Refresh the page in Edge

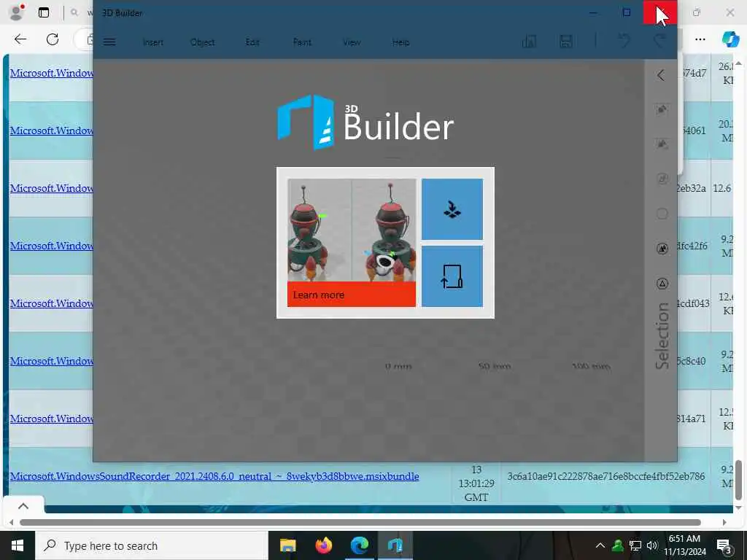coord(53,39)
